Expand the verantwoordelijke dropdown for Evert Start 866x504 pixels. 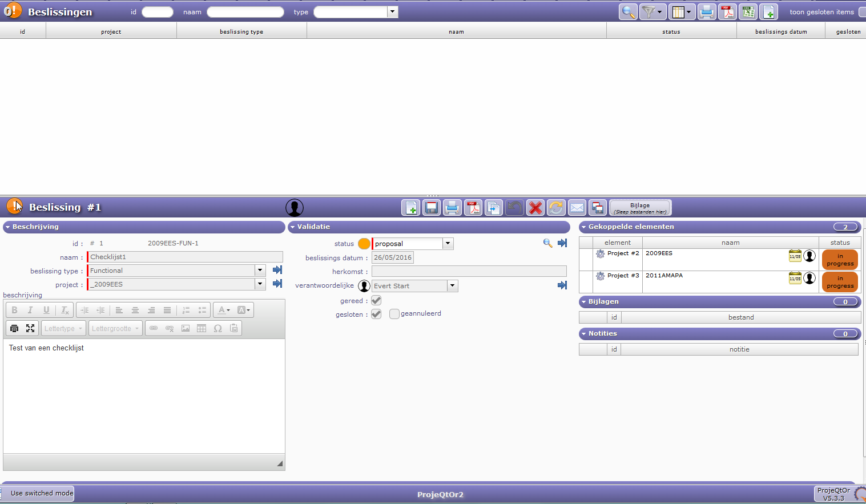click(x=453, y=286)
